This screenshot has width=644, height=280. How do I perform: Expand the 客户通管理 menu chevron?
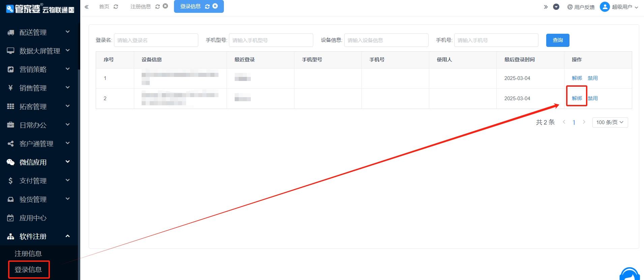pyautogui.click(x=67, y=143)
